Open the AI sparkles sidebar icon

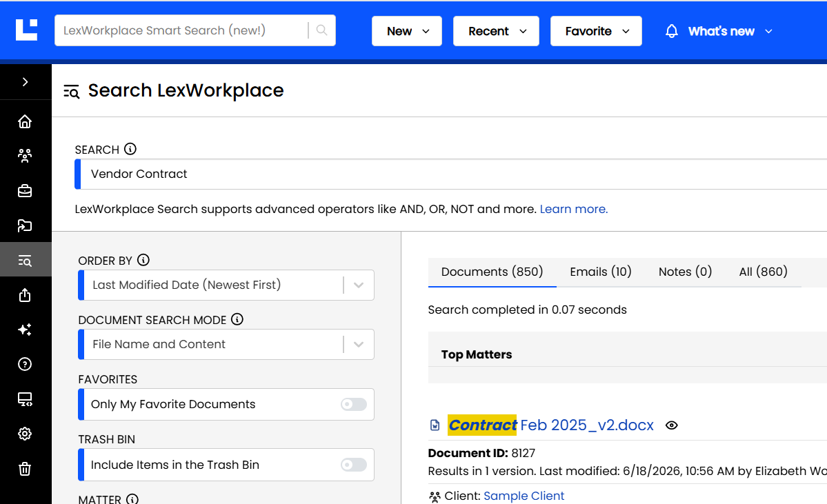tap(25, 330)
